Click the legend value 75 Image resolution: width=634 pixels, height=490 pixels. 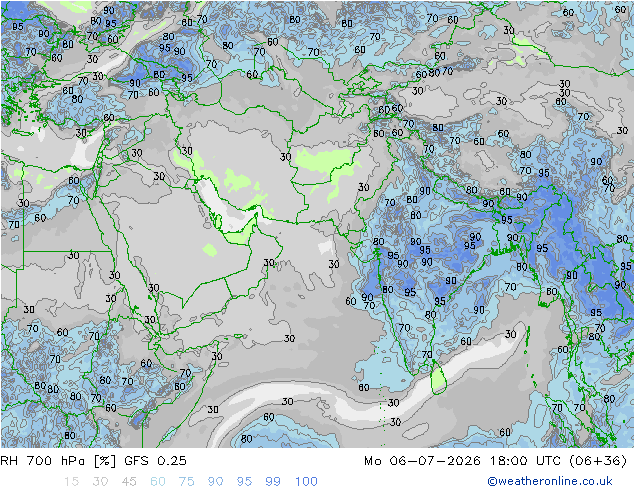tap(186, 482)
